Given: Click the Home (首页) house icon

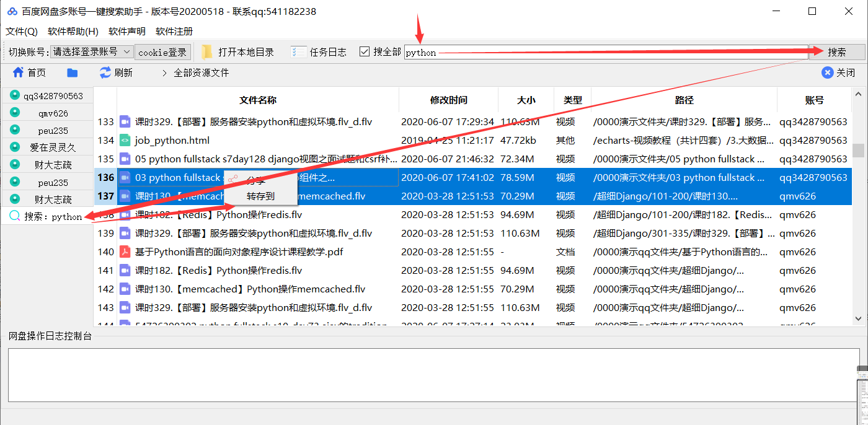Looking at the screenshot, I should pyautogui.click(x=18, y=72).
